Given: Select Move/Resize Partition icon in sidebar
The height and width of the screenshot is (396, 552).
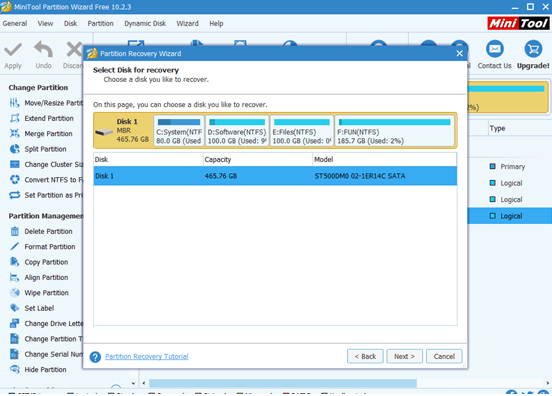Looking at the screenshot, I should pyautogui.click(x=14, y=103).
